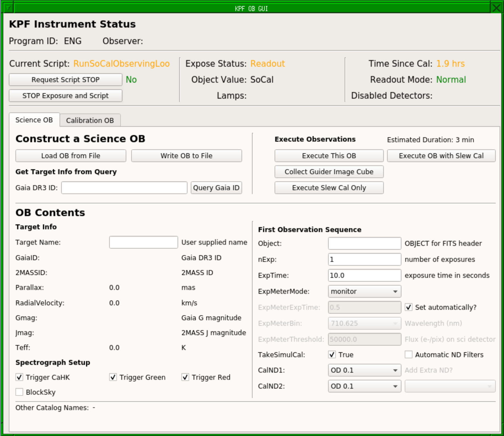
Task: Open the CalND2 OD 0.1 dropdown
Action: (x=364, y=386)
